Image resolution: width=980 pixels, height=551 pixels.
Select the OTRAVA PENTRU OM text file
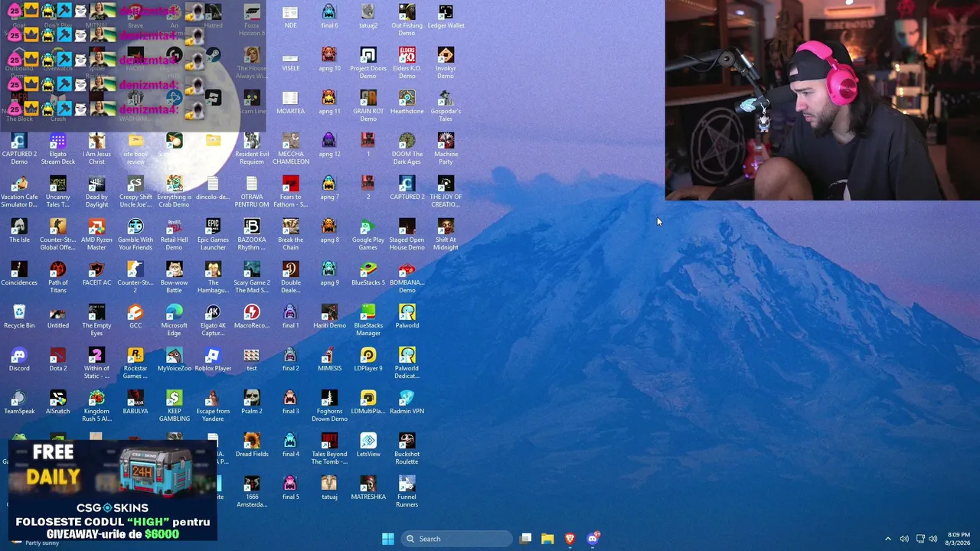(252, 192)
